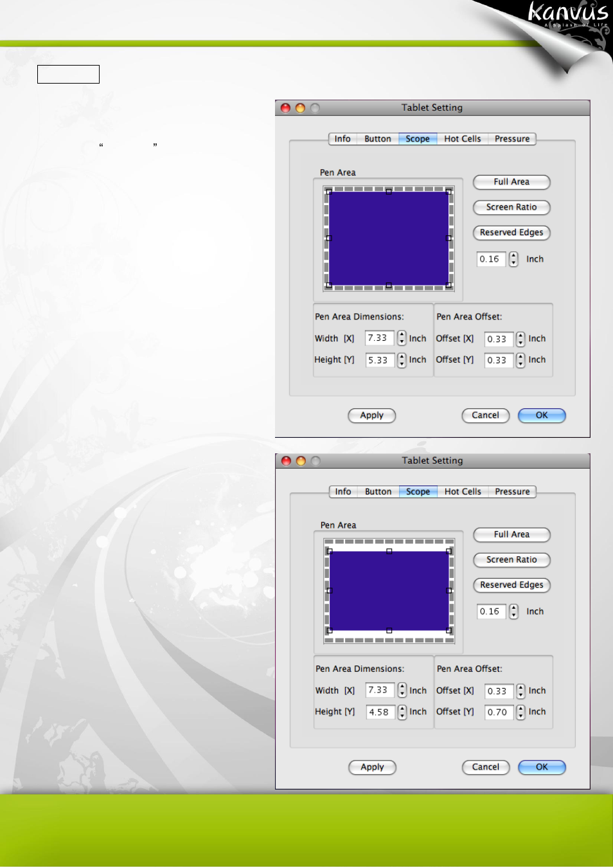This screenshot has width=613, height=868.
Task: Click Screen Ratio button in lower window
Action: pyautogui.click(x=512, y=559)
